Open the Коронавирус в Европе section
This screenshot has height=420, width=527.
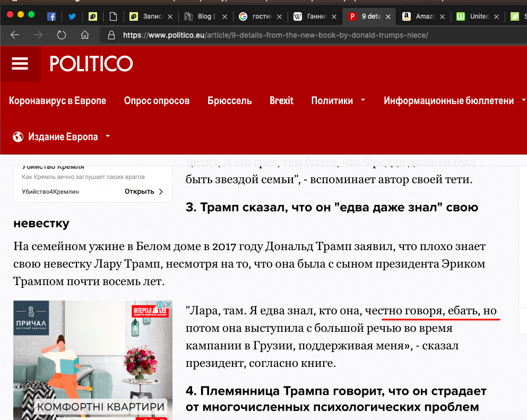[x=57, y=100]
